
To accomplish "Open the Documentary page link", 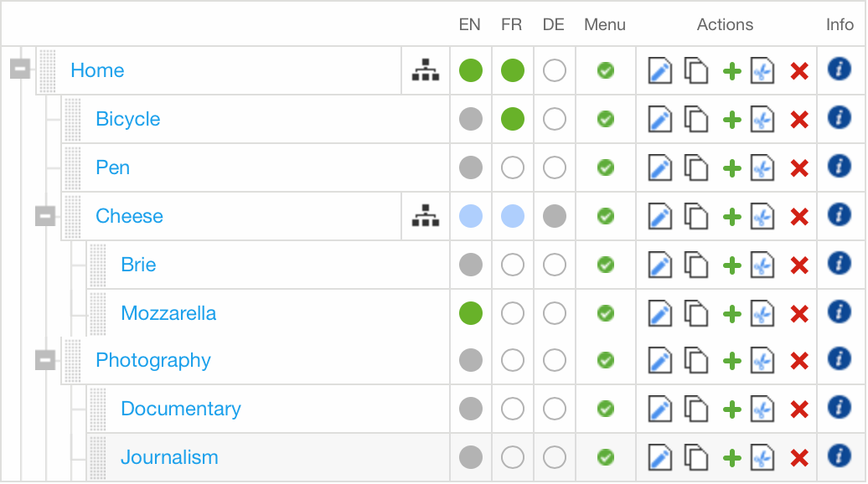I will [181, 409].
